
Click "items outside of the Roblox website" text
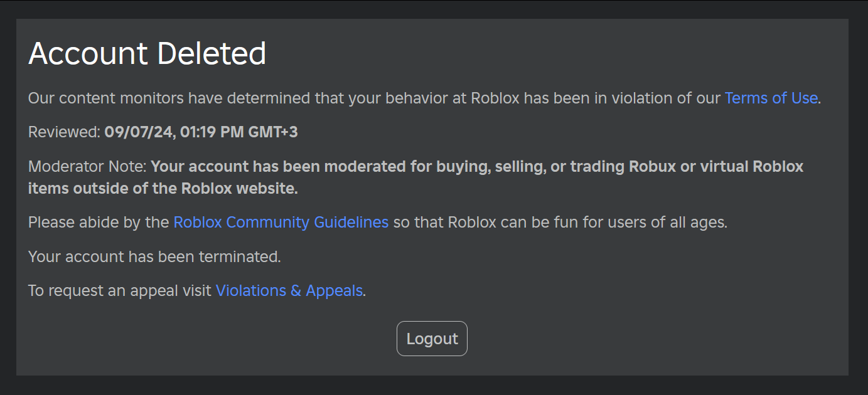163,188
